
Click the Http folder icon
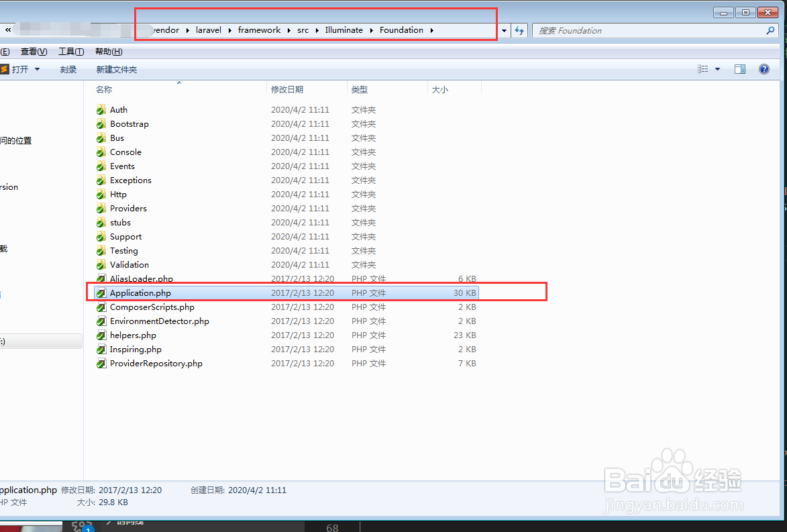click(x=101, y=194)
